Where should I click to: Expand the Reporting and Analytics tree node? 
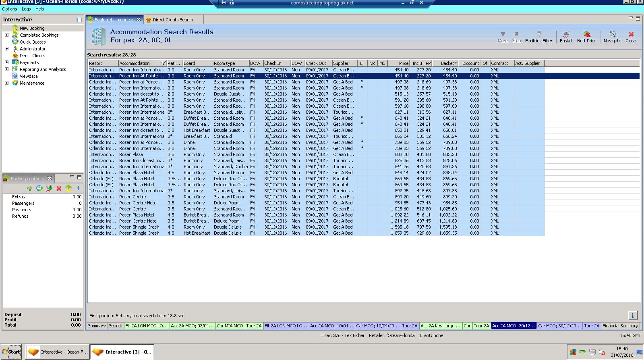(6, 69)
